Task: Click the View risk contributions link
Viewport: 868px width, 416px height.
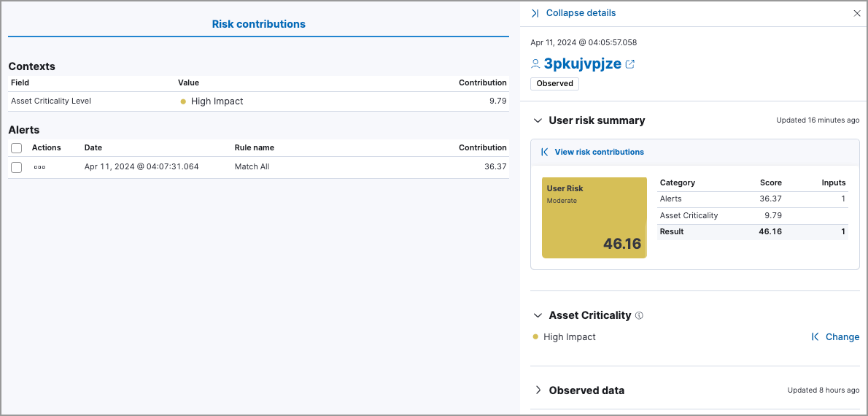Action: 599,152
